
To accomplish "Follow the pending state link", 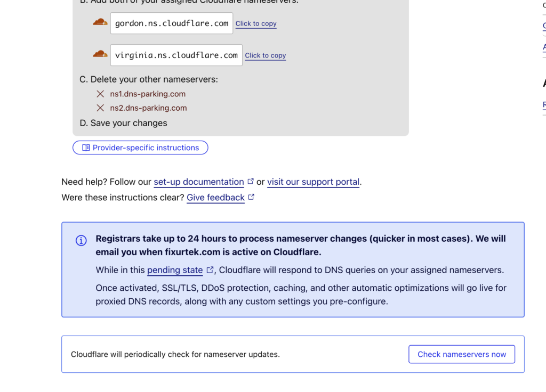I will tap(175, 270).
